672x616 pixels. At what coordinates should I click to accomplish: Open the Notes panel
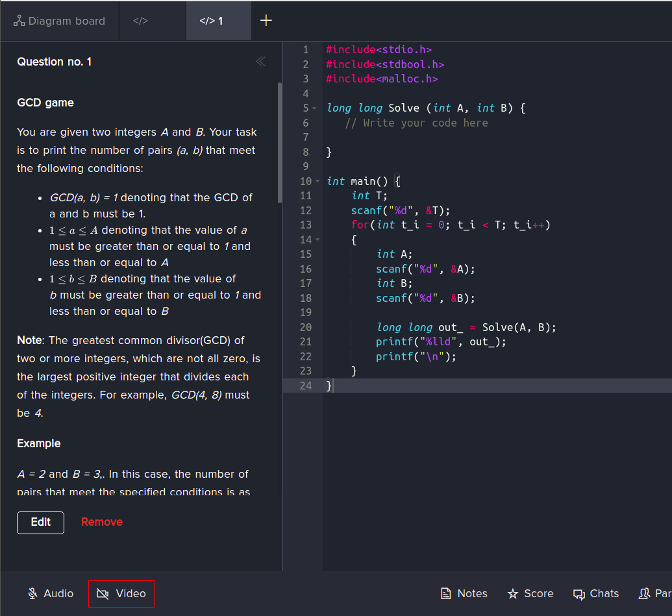click(x=464, y=593)
